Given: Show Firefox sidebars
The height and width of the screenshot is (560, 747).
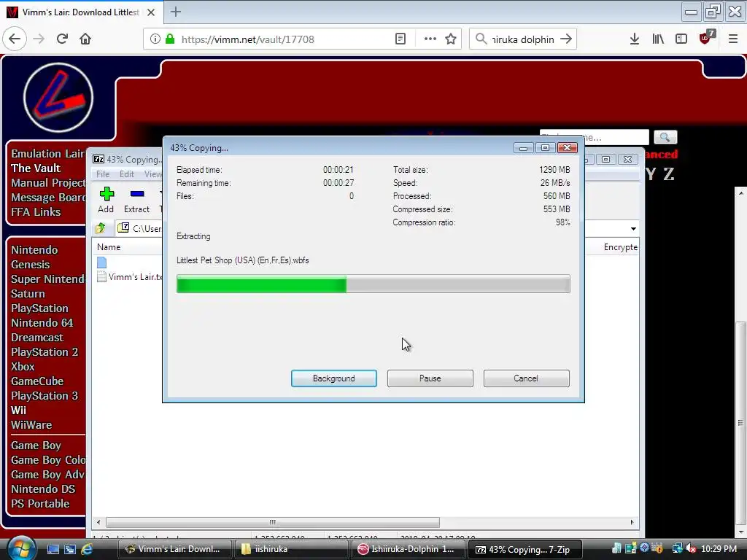Looking at the screenshot, I should (681, 39).
